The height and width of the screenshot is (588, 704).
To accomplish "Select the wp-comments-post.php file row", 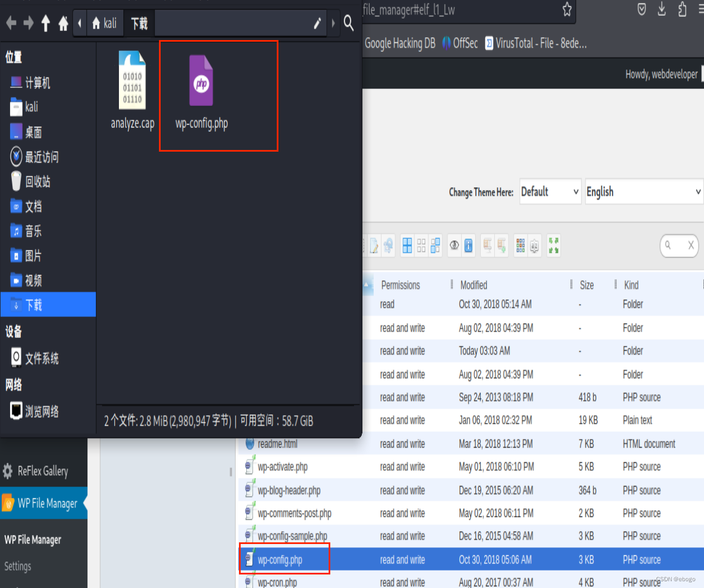I will 471,513.
